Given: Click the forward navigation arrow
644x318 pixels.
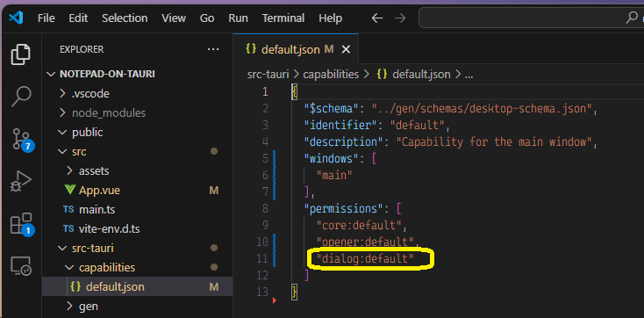Looking at the screenshot, I should pyautogui.click(x=399, y=18).
